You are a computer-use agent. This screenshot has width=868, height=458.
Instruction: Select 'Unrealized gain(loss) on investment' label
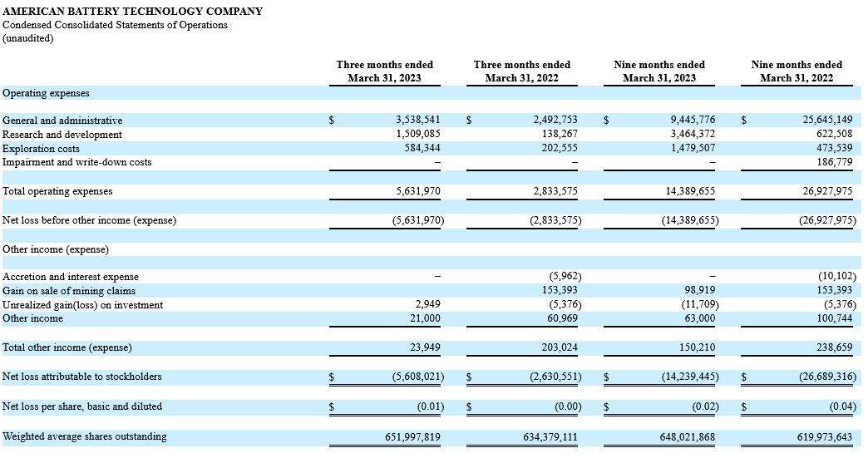(82, 305)
